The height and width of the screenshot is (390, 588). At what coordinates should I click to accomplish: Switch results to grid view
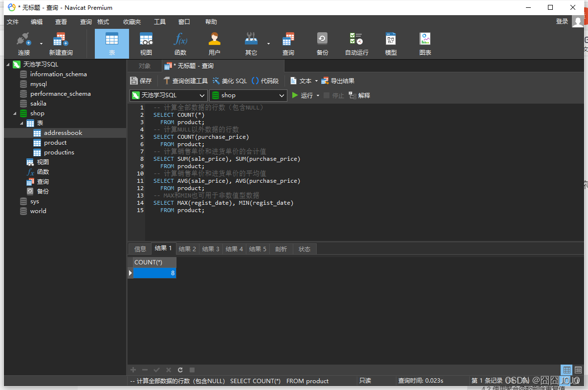[x=566, y=370]
